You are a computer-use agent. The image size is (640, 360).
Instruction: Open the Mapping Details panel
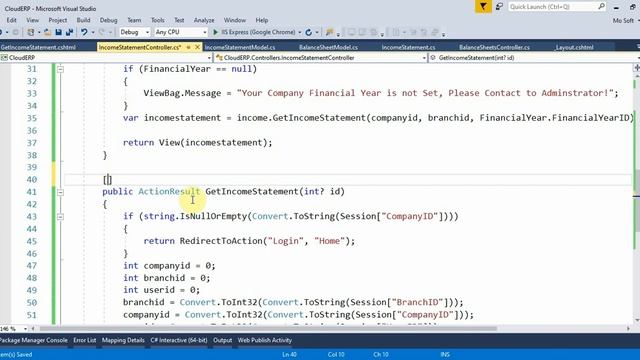point(123,340)
